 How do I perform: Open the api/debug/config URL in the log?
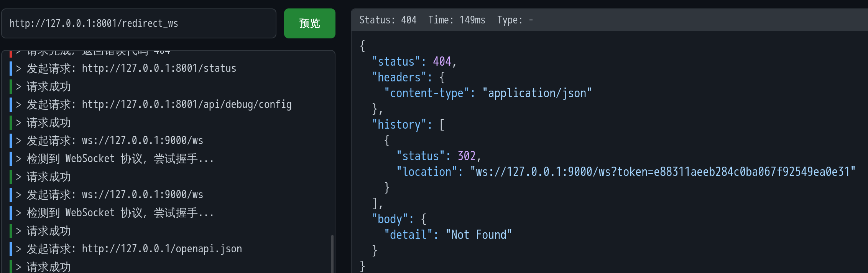coord(187,104)
